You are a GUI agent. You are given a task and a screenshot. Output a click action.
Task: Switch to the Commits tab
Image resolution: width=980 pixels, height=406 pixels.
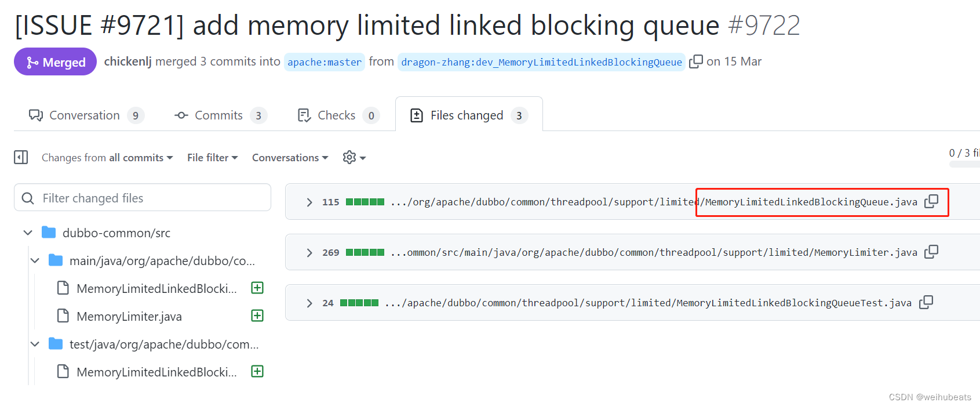coord(220,115)
